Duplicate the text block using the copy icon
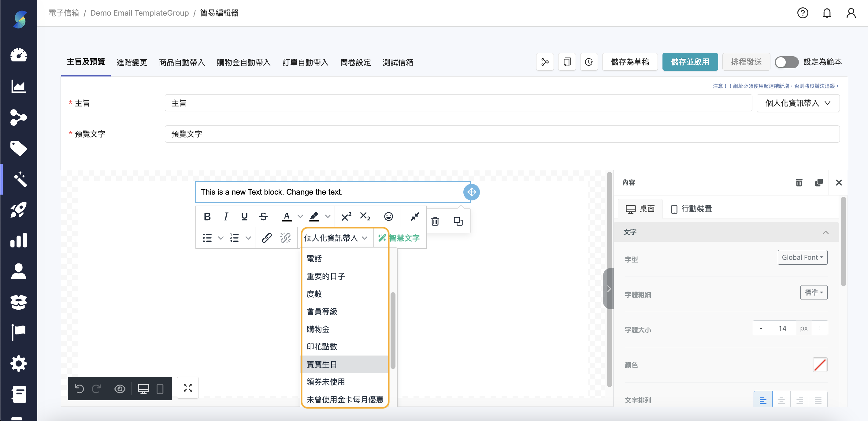The width and height of the screenshot is (868, 421). coord(458,221)
